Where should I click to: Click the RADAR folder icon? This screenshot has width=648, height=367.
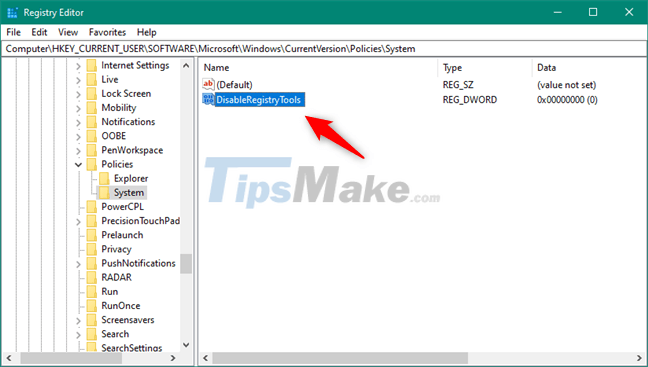92,277
